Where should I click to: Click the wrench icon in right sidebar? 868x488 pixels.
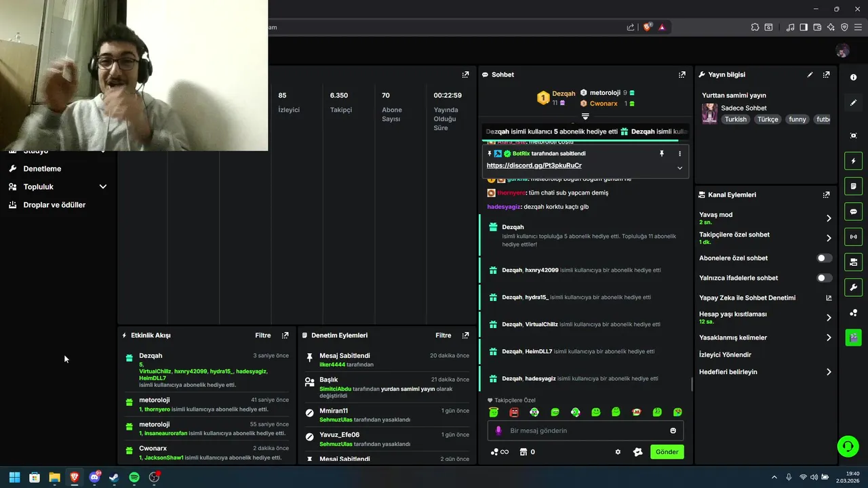coord(853,287)
